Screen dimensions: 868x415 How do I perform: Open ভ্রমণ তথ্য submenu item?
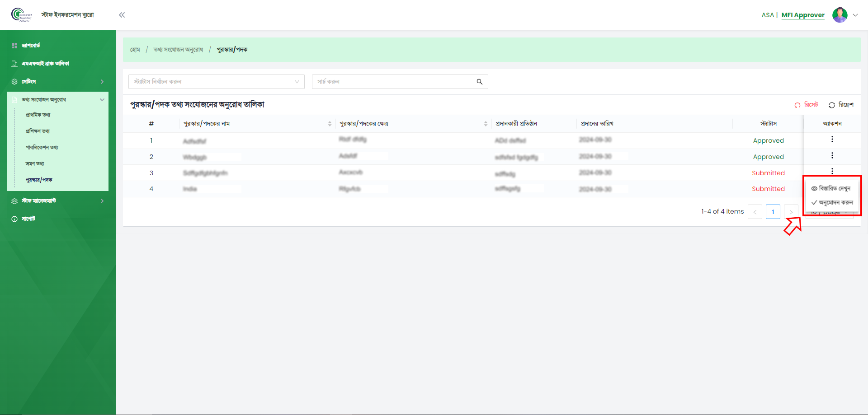coord(35,164)
